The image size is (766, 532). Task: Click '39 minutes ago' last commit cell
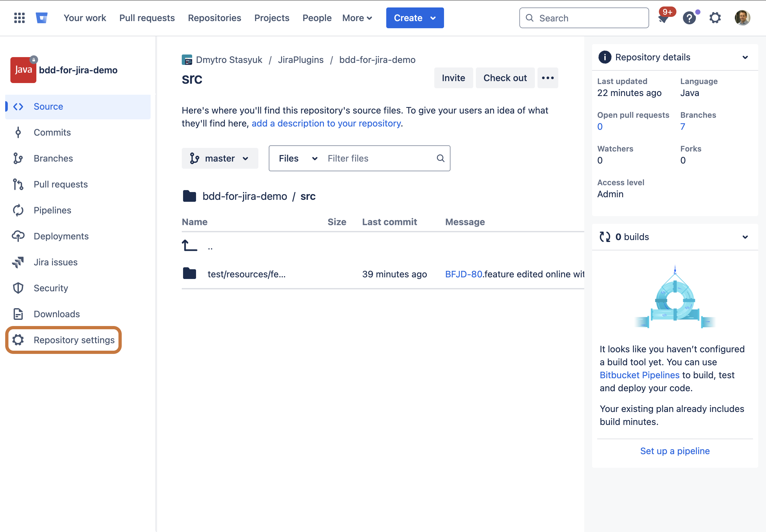pyautogui.click(x=394, y=274)
